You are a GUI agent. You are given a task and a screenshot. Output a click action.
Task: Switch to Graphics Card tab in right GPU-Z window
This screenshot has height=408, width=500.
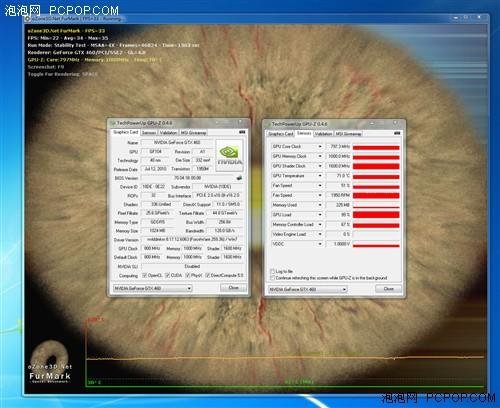(281, 134)
